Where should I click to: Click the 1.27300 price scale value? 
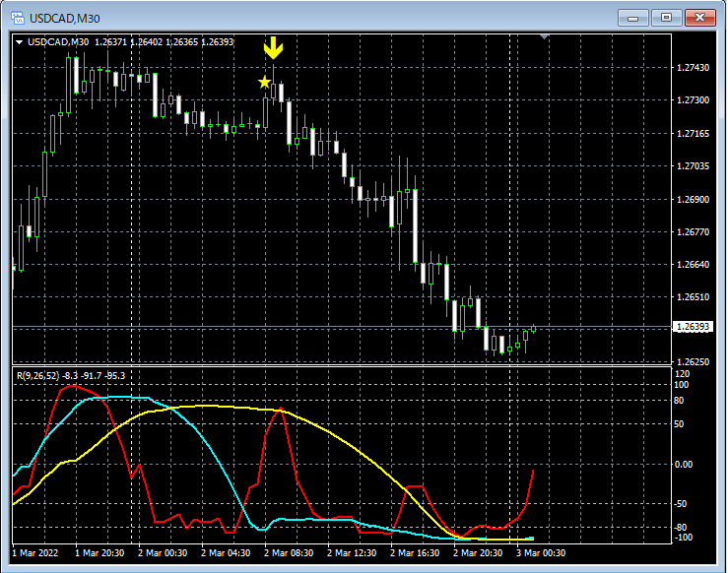694,100
